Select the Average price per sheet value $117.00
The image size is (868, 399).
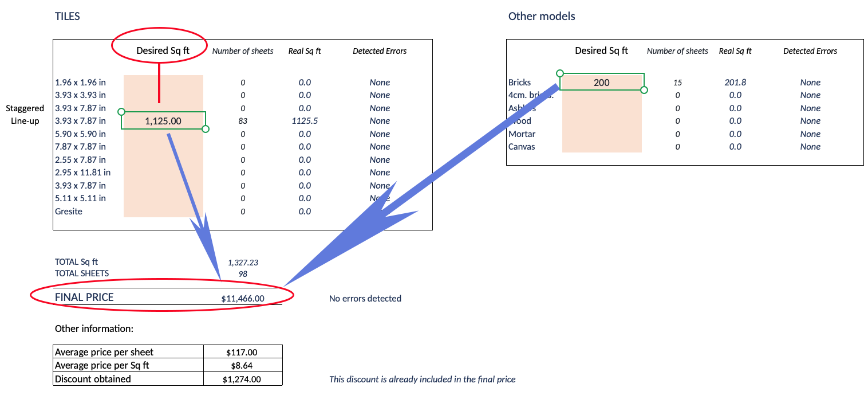(243, 352)
